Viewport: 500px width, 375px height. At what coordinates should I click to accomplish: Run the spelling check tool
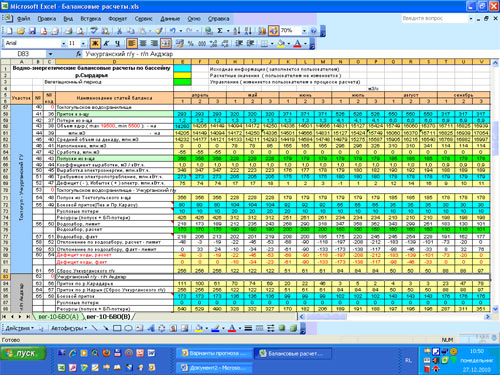(x=94, y=31)
